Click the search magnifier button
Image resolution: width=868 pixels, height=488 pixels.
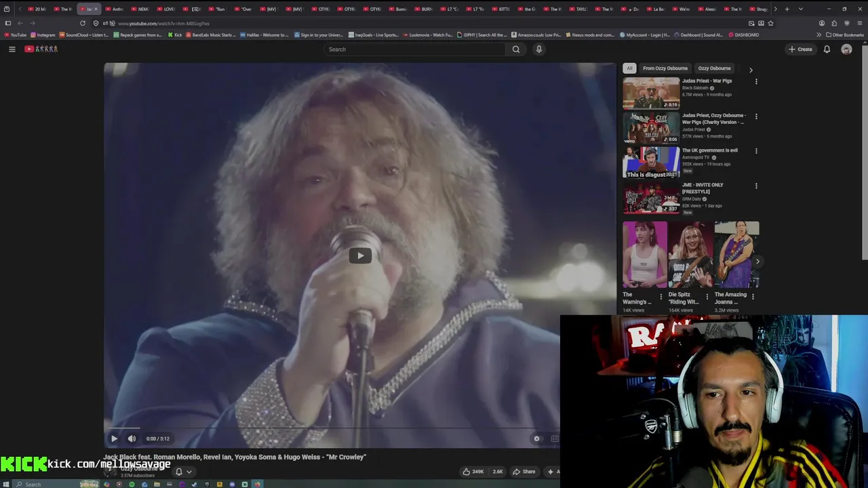click(x=516, y=49)
